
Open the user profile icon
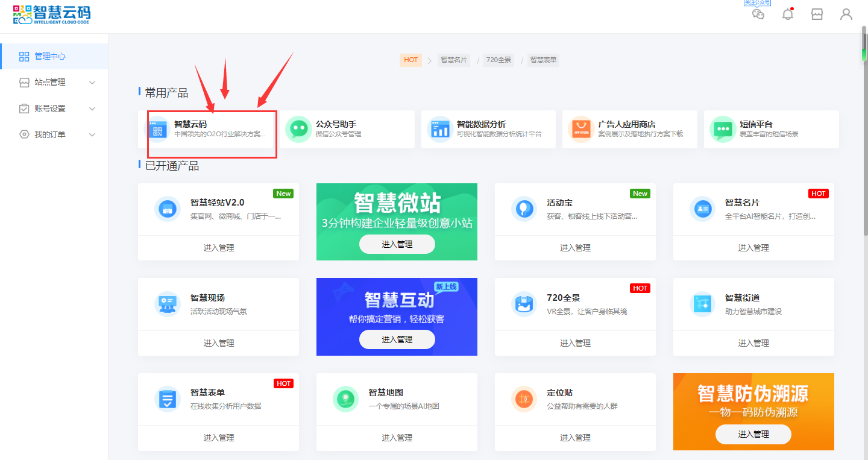coord(846,14)
